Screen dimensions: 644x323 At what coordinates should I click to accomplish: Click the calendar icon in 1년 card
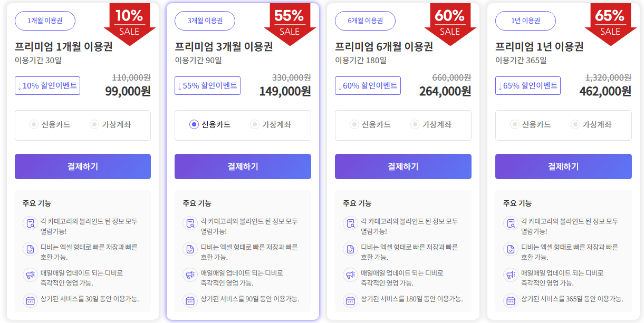(511, 300)
